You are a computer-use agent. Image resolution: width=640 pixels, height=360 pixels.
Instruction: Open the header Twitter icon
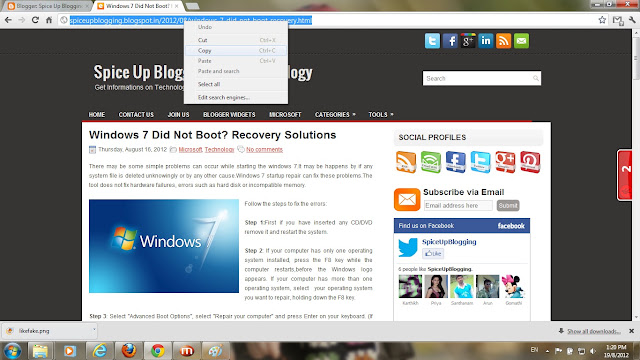[x=432, y=41]
